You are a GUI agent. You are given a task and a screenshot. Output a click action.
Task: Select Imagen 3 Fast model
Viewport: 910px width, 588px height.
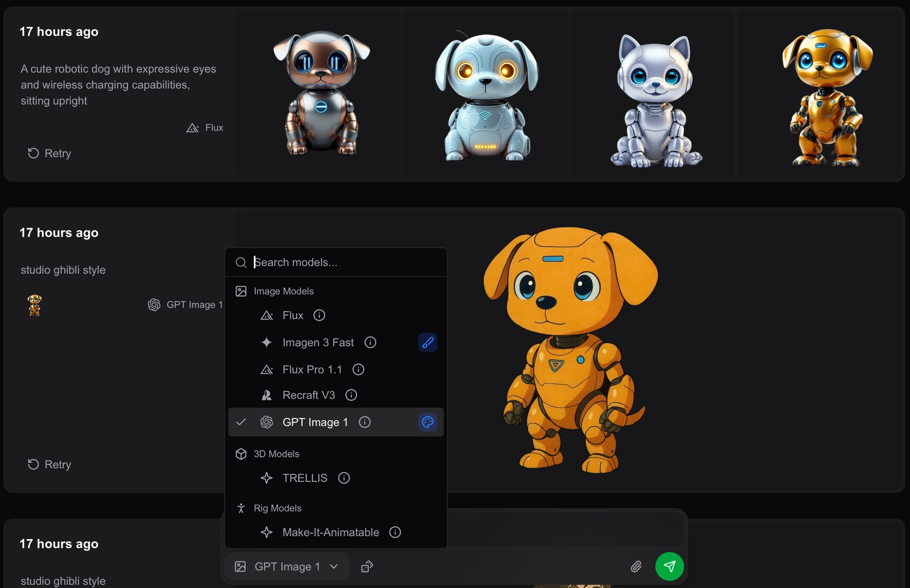click(318, 342)
